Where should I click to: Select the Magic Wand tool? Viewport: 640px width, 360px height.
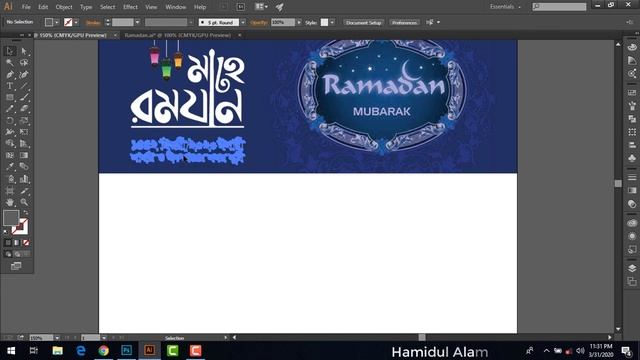(x=10, y=62)
